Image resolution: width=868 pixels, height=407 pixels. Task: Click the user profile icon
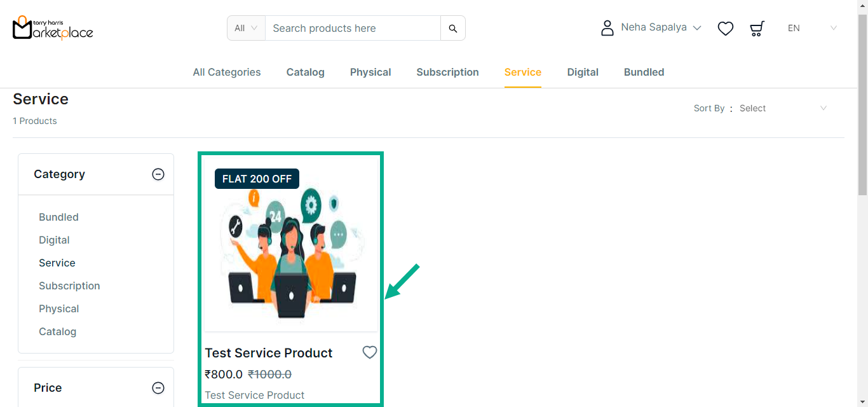[607, 28]
